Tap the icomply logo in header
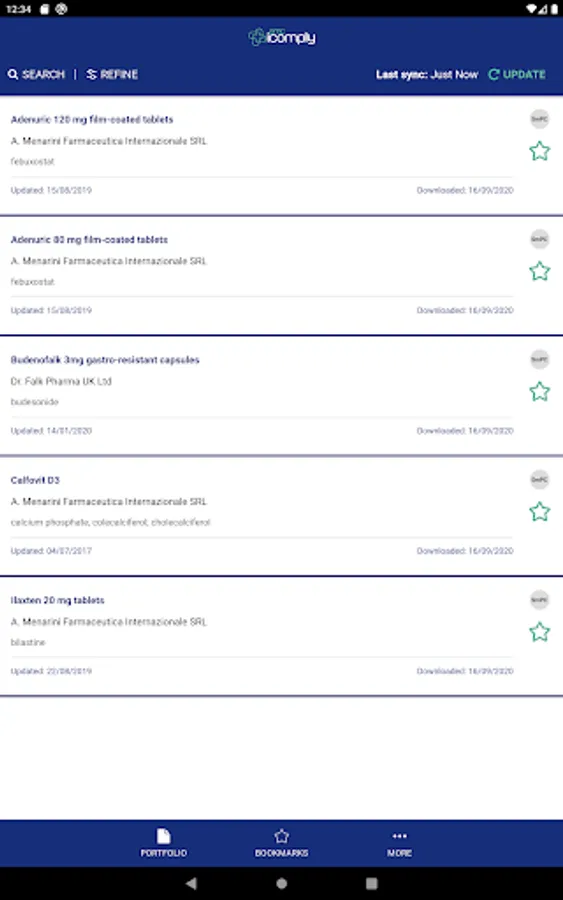 coord(282,37)
